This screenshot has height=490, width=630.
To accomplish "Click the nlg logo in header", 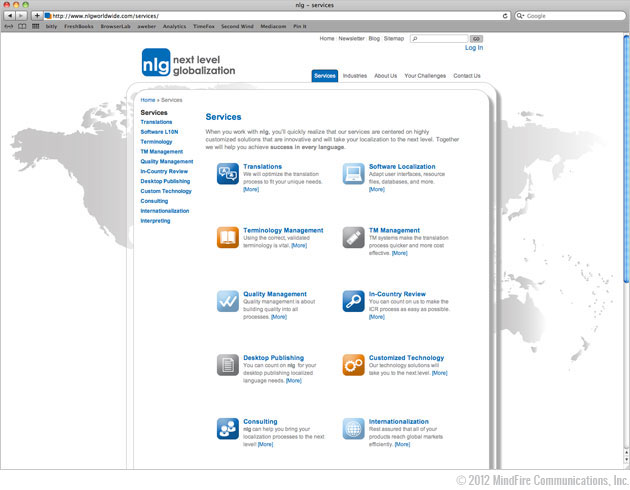I will click(x=188, y=63).
